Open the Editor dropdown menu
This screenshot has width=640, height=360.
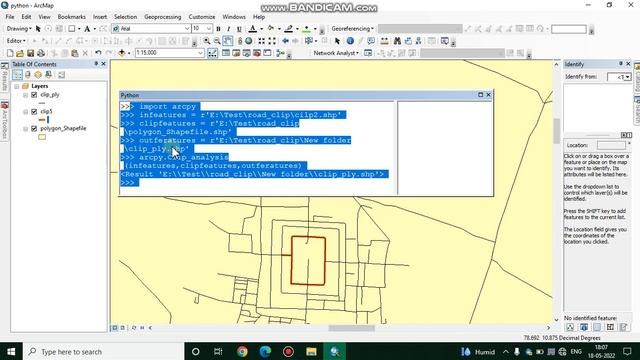tap(16, 41)
